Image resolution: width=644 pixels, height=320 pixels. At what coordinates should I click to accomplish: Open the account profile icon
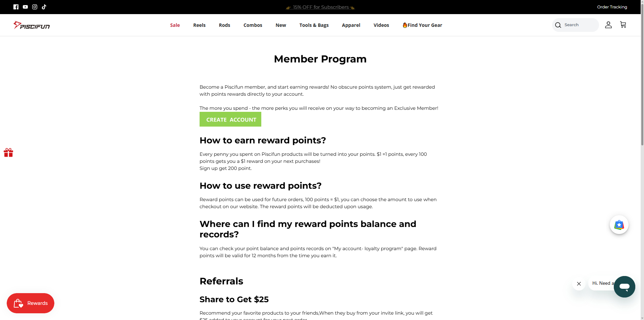tap(608, 25)
